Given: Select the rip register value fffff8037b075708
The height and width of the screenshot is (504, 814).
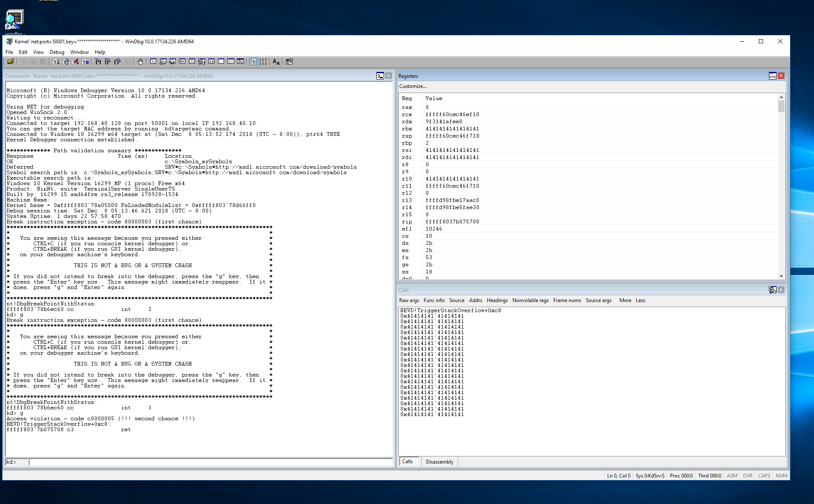Looking at the screenshot, I should [x=452, y=222].
